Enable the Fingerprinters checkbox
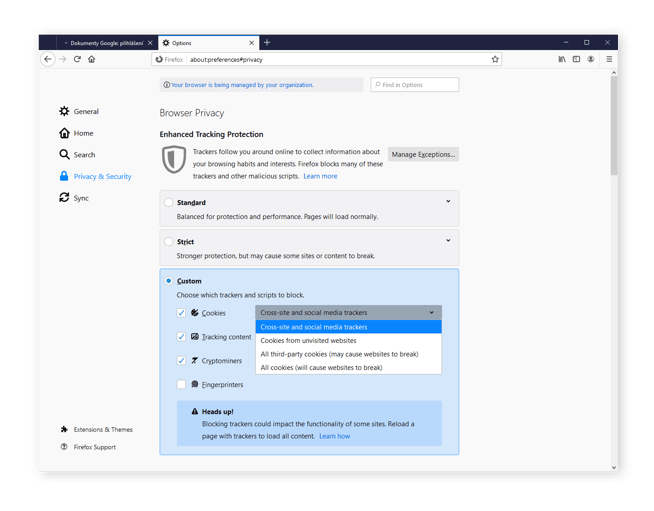654x511 pixels. click(181, 384)
